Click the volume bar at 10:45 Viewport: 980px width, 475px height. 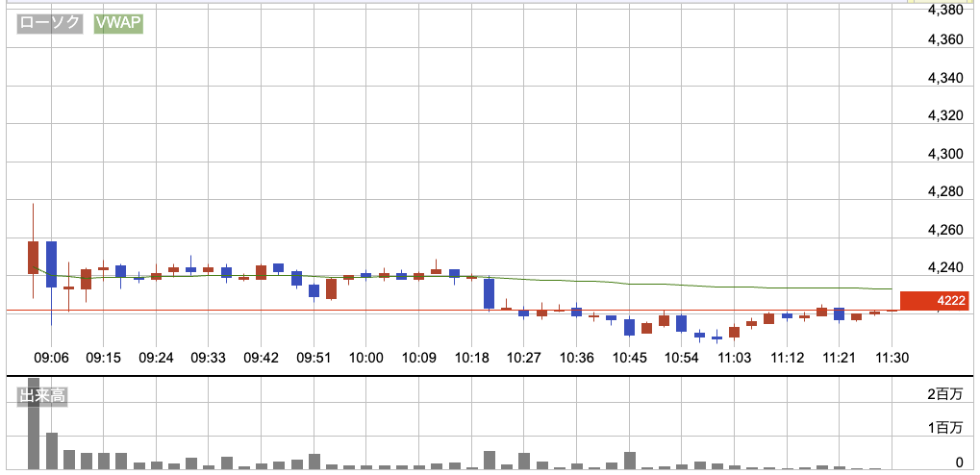[629, 460]
